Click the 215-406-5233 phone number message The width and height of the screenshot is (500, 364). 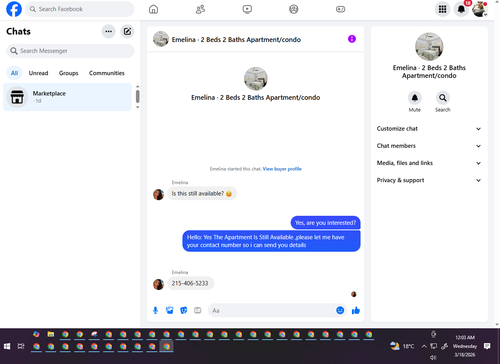(190, 283)
